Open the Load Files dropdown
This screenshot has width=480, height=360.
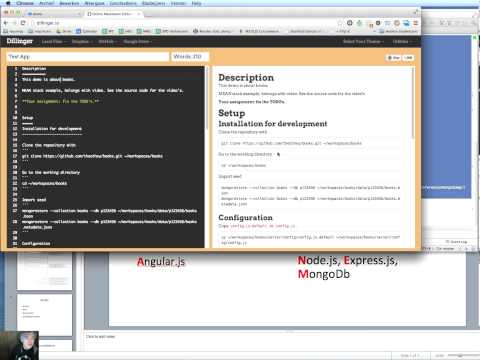(x=54, y=41)
